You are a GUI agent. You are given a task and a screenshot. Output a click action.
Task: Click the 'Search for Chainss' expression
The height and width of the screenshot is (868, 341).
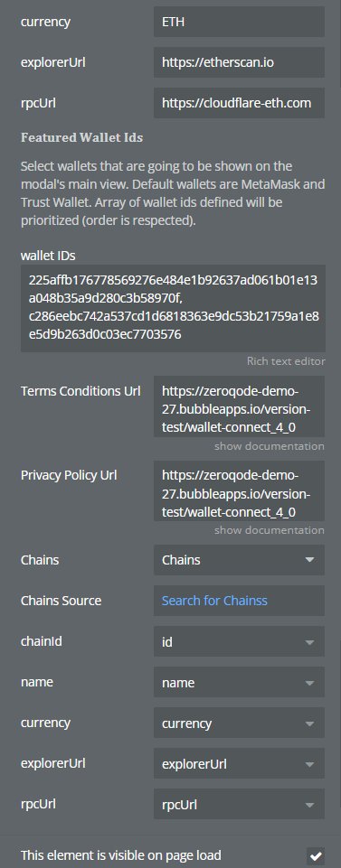(214, 601)
